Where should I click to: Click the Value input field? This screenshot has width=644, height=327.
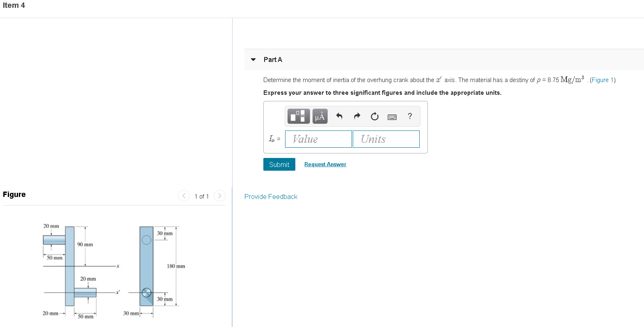point(318,139)
